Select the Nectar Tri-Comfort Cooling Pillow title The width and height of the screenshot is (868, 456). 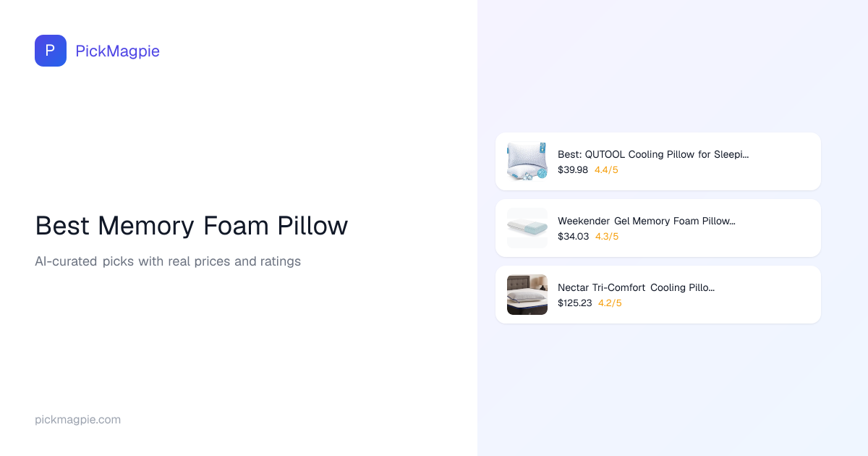click(x=636, y=287)
